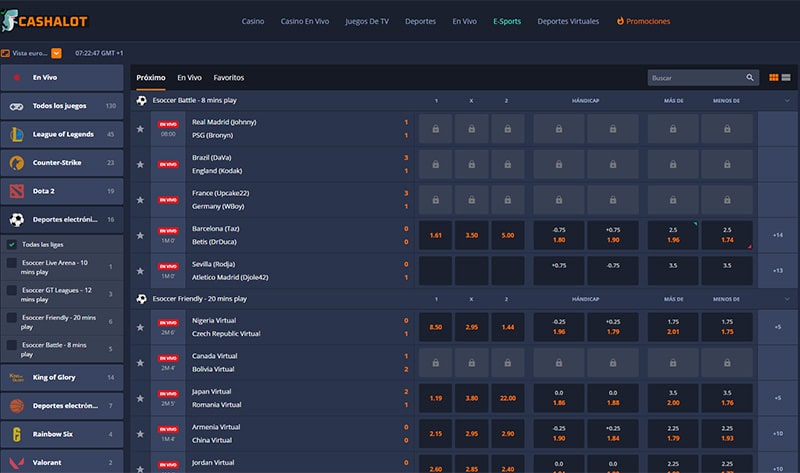Screen dimensions: 800x473
Task: Star the Barcelona vs Betis match
Action: (140, 235)
